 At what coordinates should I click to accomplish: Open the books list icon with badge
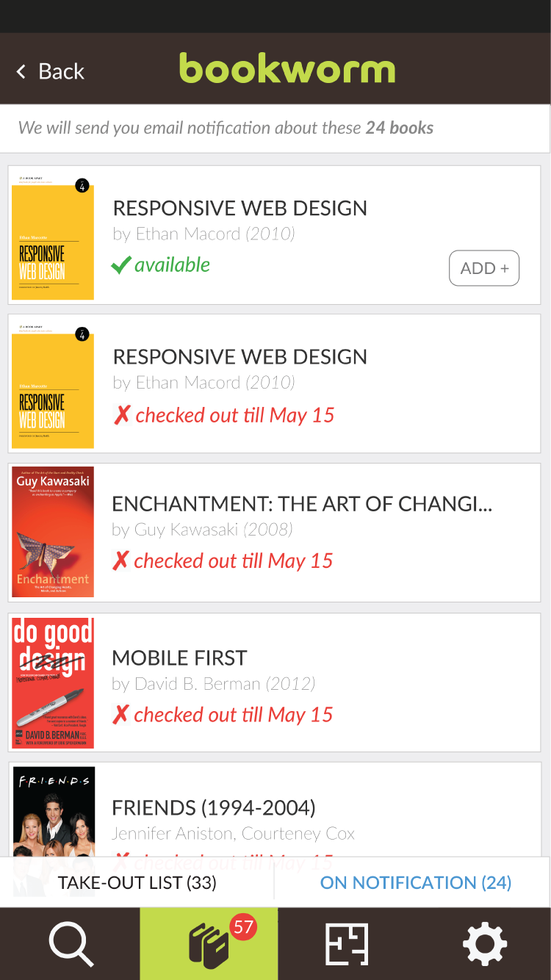[209, 946]
